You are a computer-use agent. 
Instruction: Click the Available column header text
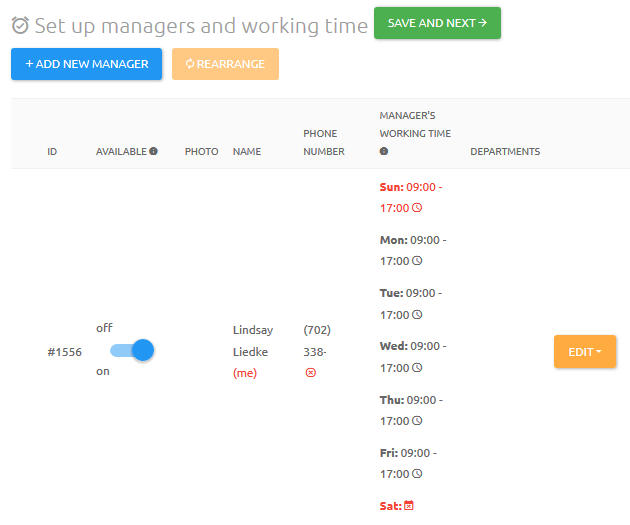[121, 151]
